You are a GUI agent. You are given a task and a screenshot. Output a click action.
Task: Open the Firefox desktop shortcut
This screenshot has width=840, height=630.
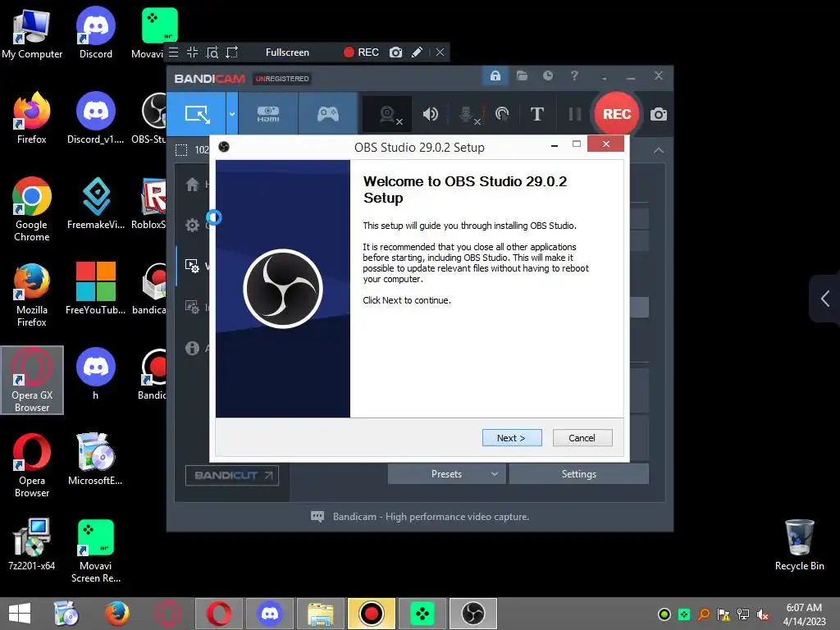click(x=32, y=119)
